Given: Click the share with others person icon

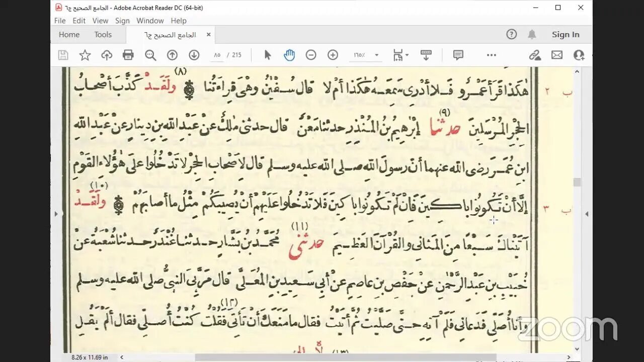Looking at the screenshot, I should (x=579, y=55).
